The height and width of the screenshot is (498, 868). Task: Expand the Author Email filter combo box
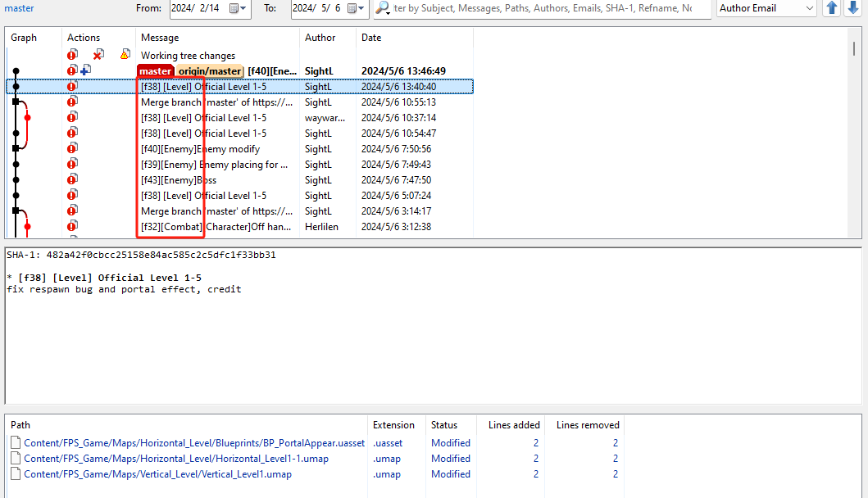pos(809,8)
